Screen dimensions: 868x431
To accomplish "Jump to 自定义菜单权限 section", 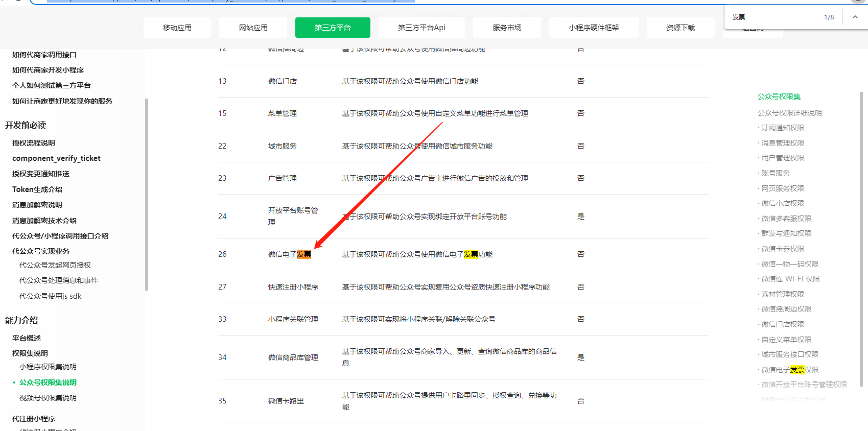I will coord(786,340).
